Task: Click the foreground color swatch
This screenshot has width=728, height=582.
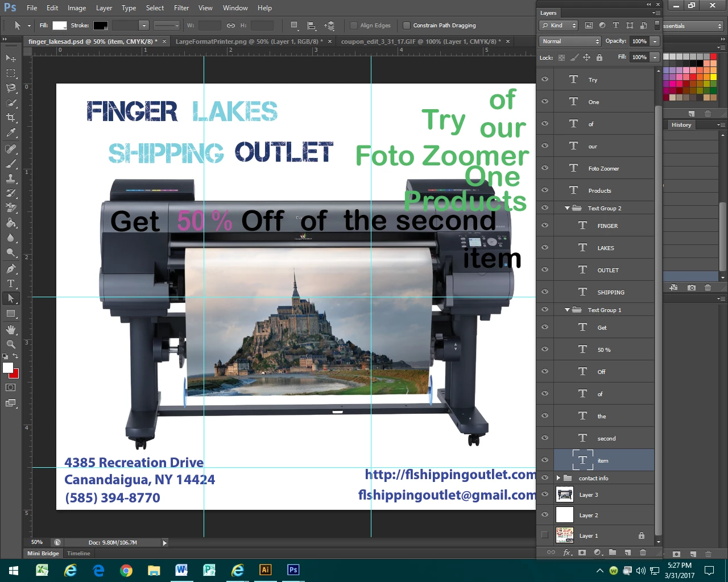Action: tap(8, 368)
